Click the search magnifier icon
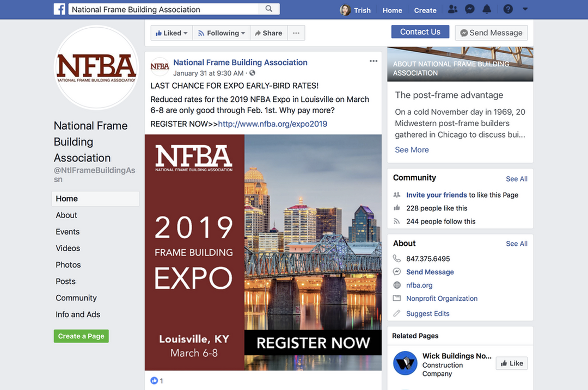This screenshot has height=390, width=588. click(269, 9)
